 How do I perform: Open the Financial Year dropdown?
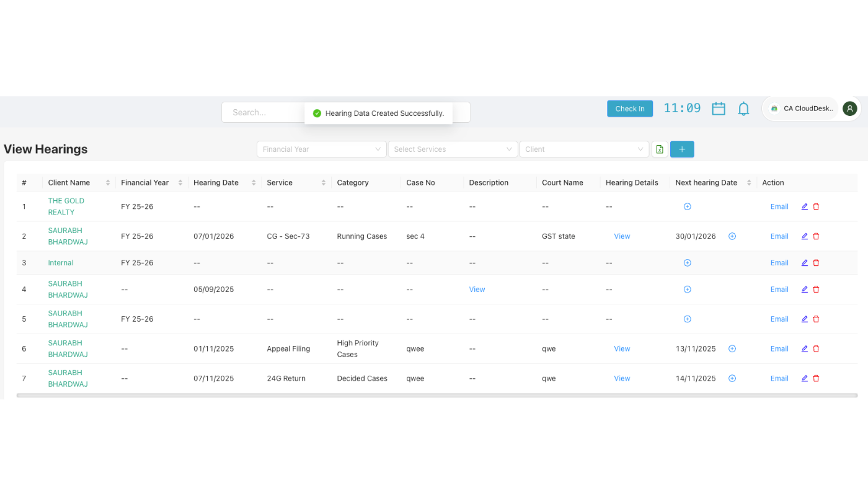coord(321,149)
